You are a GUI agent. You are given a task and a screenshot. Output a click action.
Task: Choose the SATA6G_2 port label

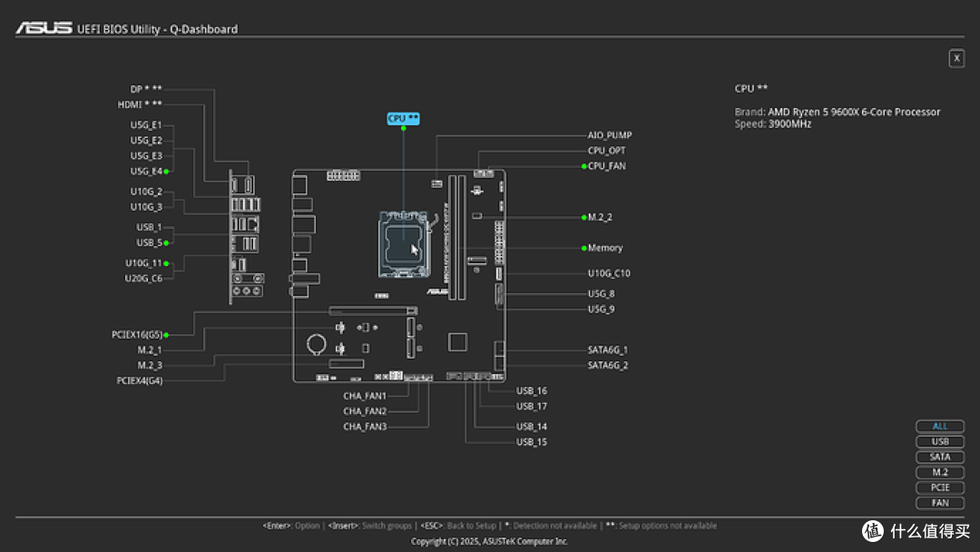pyautogui.click(x=607, y=365)
